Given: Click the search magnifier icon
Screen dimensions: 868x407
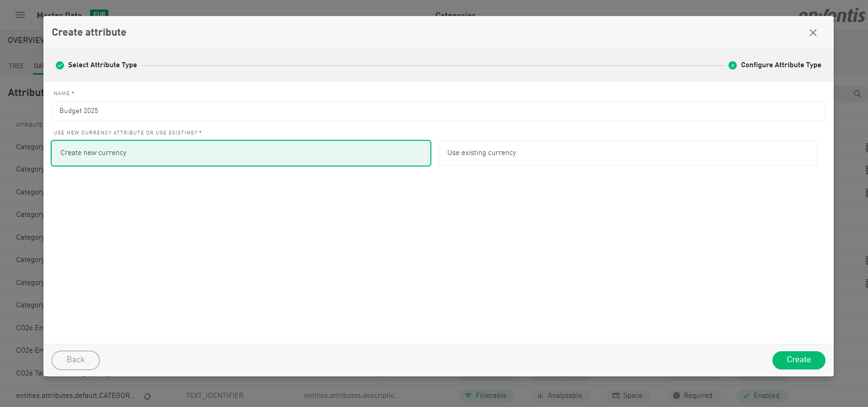Looking at the screenshot, I should click(857, 94).
